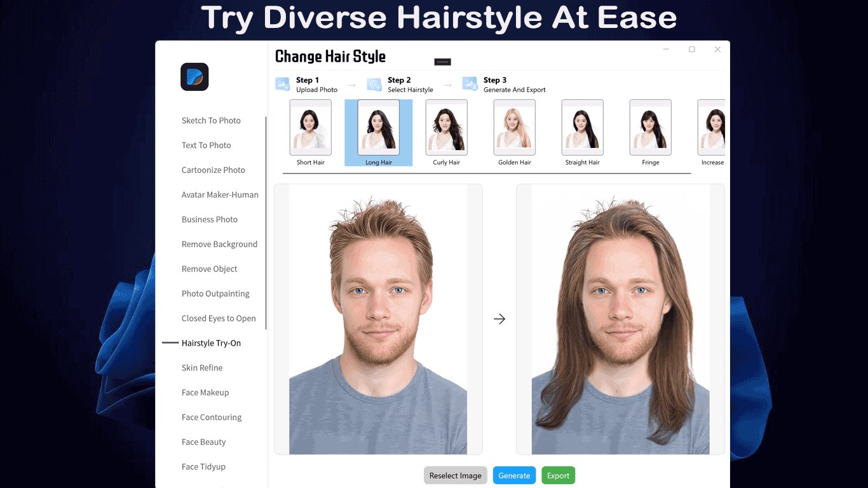Open Sketch To Photo in sidebar
This screenshot has width=868, height=488.
click(211, 121)
